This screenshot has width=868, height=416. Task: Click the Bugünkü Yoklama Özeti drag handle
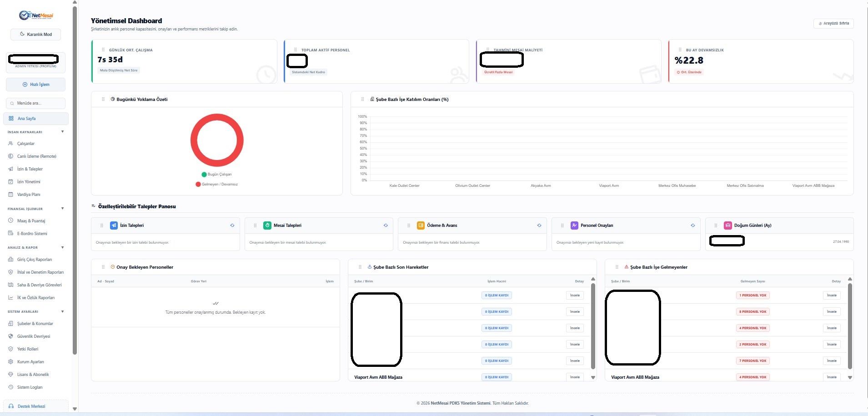click(x=103, y=99)
